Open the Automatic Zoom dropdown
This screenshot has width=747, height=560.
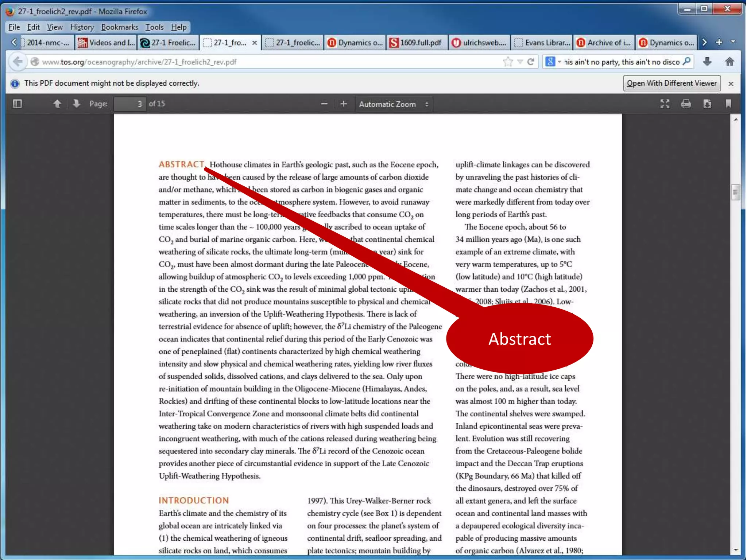click(393, 104)
